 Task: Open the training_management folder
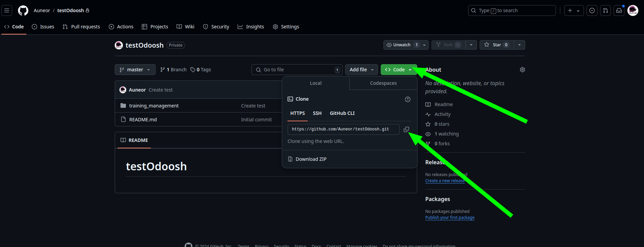tap(154, 106)
